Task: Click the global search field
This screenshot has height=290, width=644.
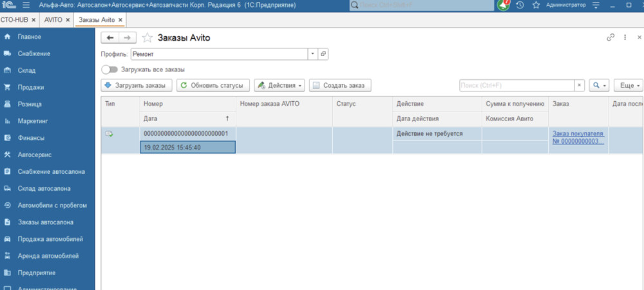Action: (422, 5)
